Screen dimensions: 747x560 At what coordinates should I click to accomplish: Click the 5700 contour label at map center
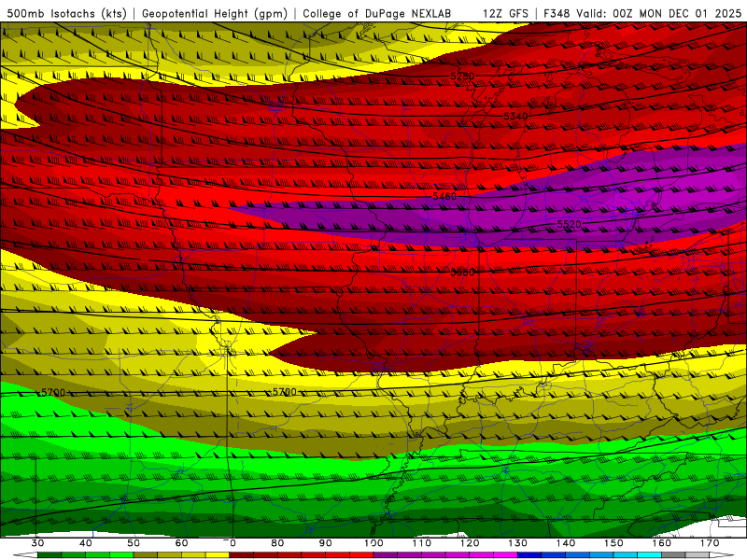[285, 391]
